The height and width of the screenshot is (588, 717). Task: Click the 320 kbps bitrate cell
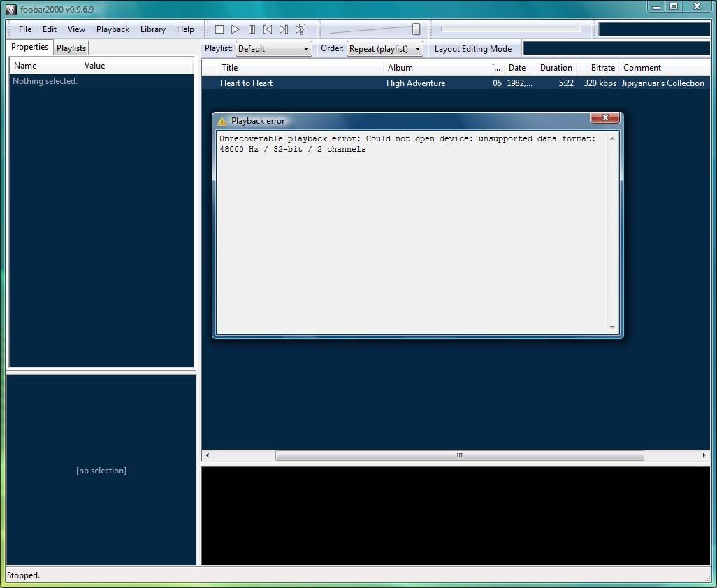[x=600, y=83]
